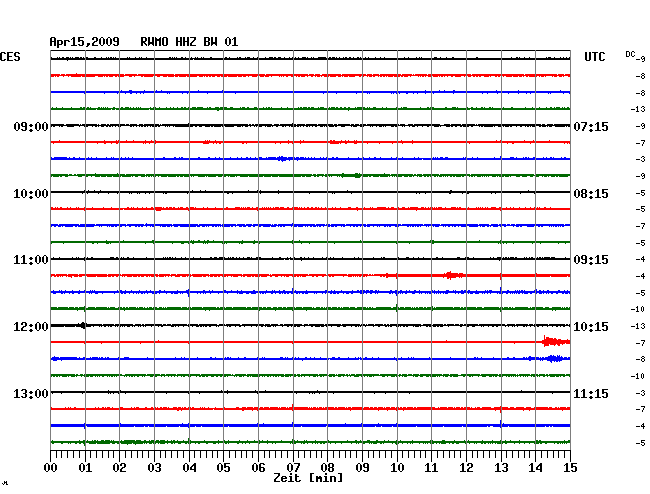Click the "DC" column header
This screenshot has width=650, height=494.
(x=630, y=54)
